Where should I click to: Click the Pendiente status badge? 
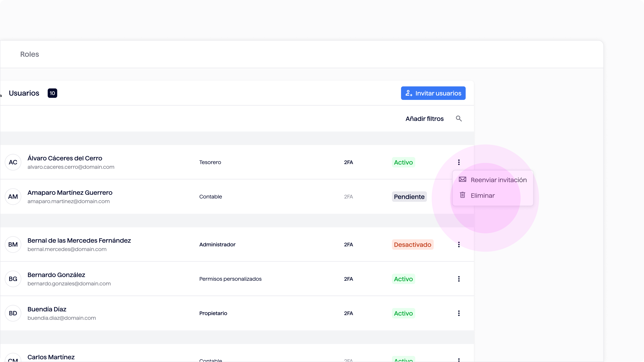[x=409, y=197]
